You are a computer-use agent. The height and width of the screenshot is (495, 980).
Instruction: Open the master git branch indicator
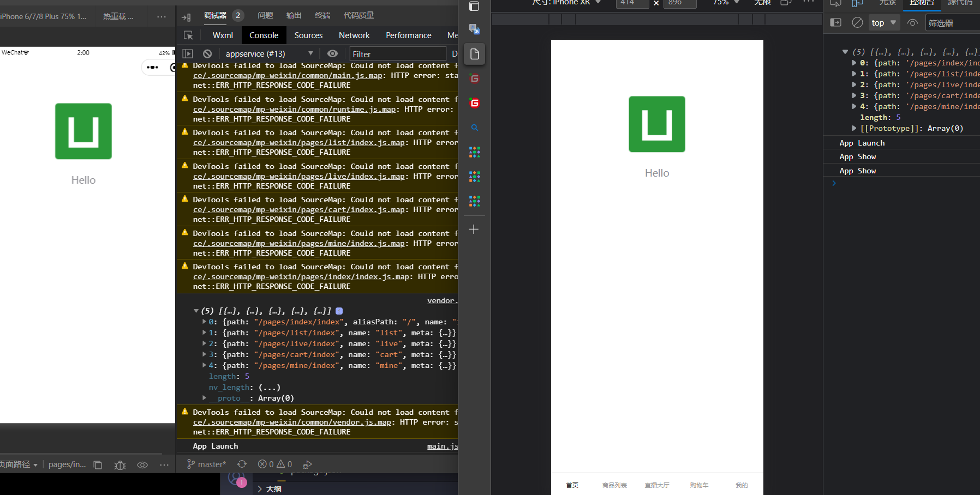pyautogui.click(x=206, y=464)
